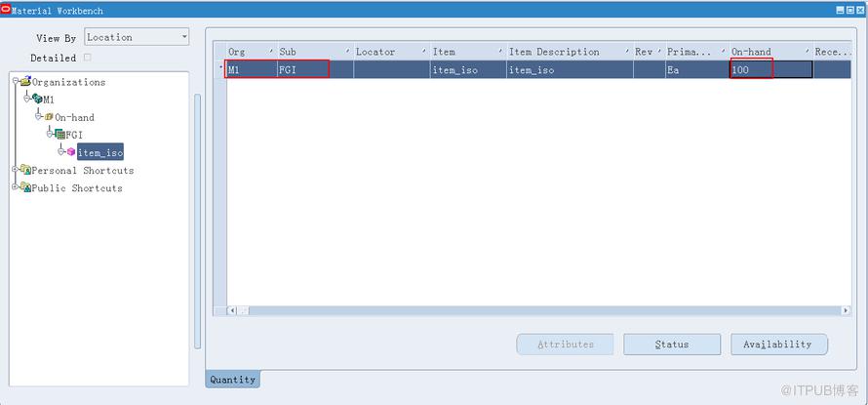The image size is (868, 405).
Task: Click the pink item_iso cube icon
Action: click(x=71, y=151)
